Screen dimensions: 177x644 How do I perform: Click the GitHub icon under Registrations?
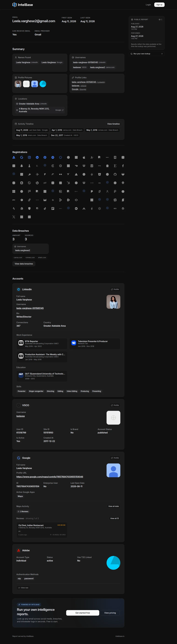[115, 174]
